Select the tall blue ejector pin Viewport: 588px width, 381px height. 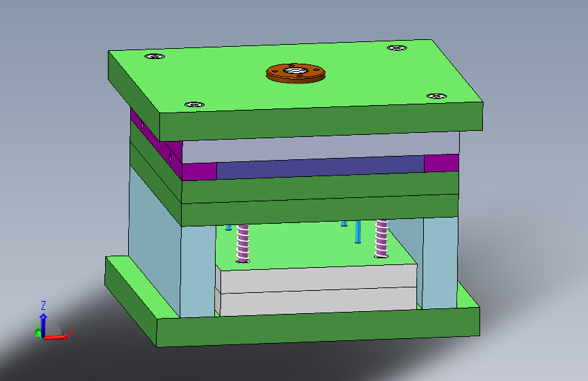(x=358, y=232)
